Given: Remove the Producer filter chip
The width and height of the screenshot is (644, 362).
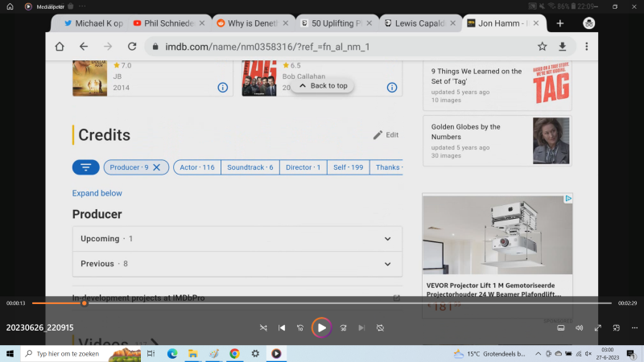Looking at the screenshot, I should click(x=156, y=167).
